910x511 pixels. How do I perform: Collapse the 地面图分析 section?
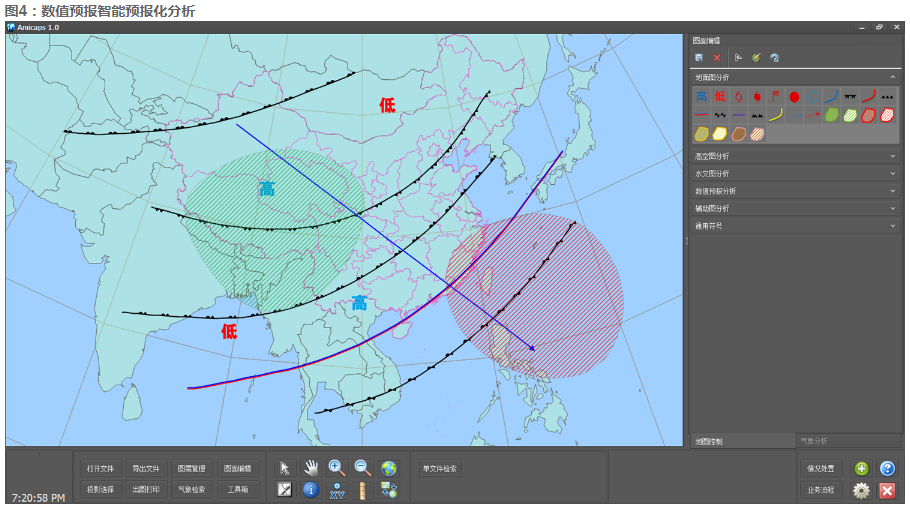[795, 77]
